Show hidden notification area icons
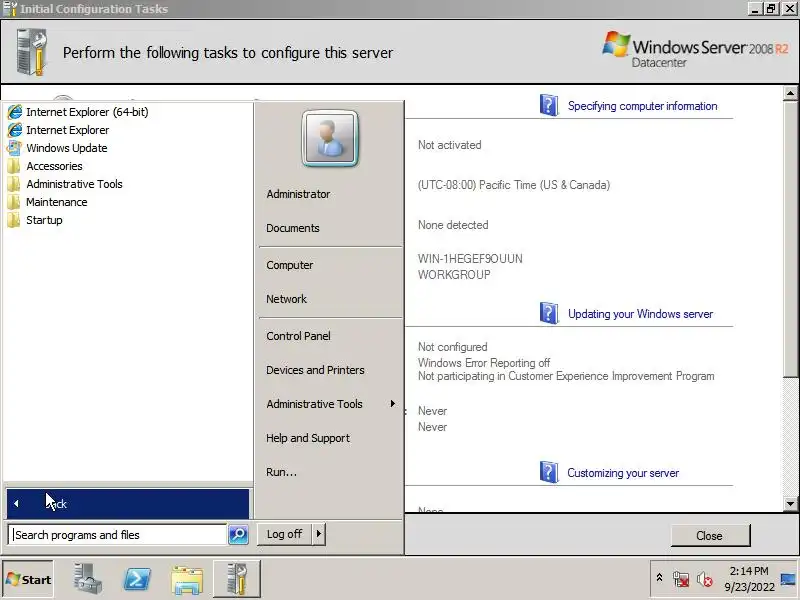Image resolution: width=800 pixels, height=600 pixels. click(659, 578)
